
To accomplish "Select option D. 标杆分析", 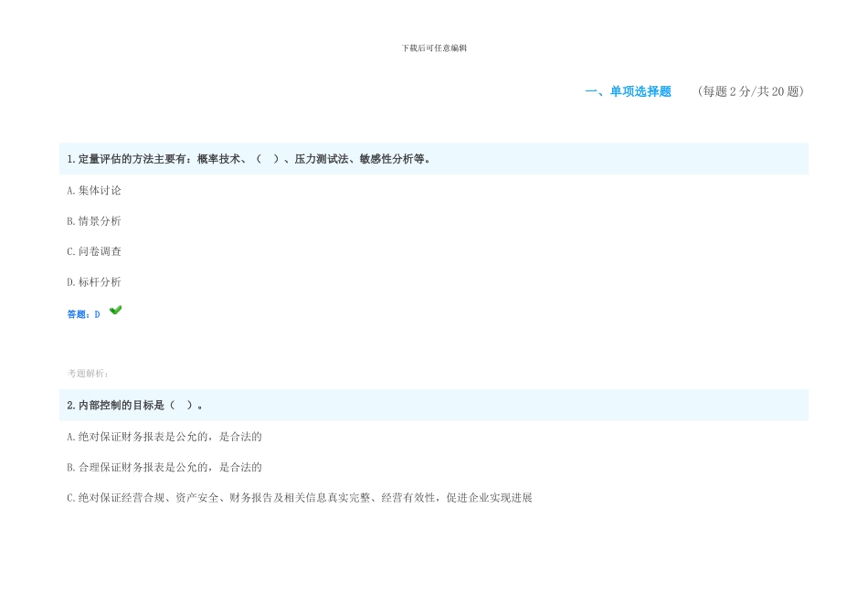I will (x=94, y=281).
